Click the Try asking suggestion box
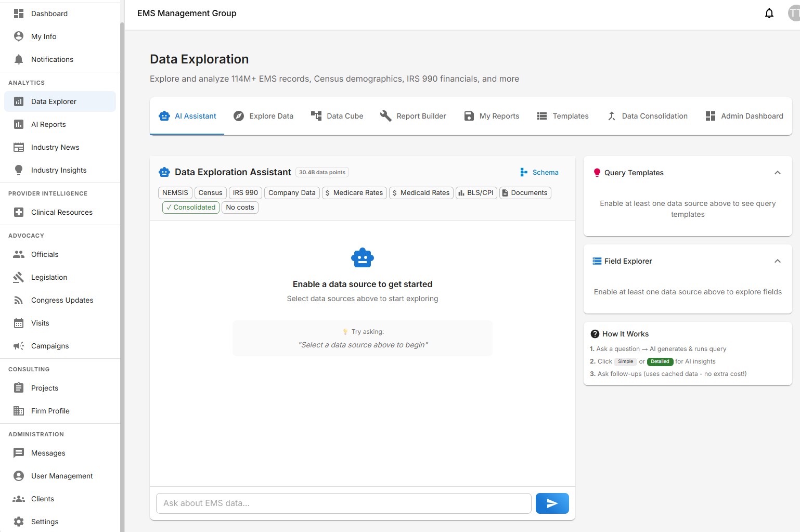Screen dimensions: 800x532 (x=363, y=339)
